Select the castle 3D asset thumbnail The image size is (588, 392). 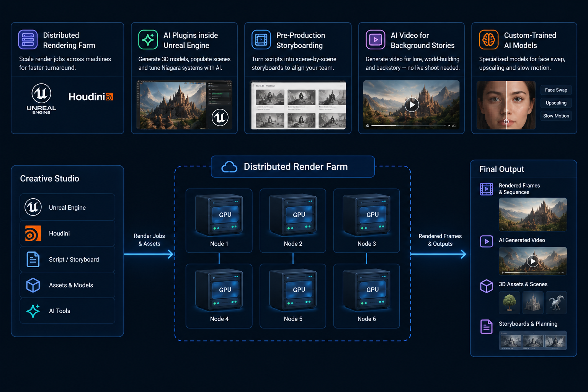coord(533,302)
